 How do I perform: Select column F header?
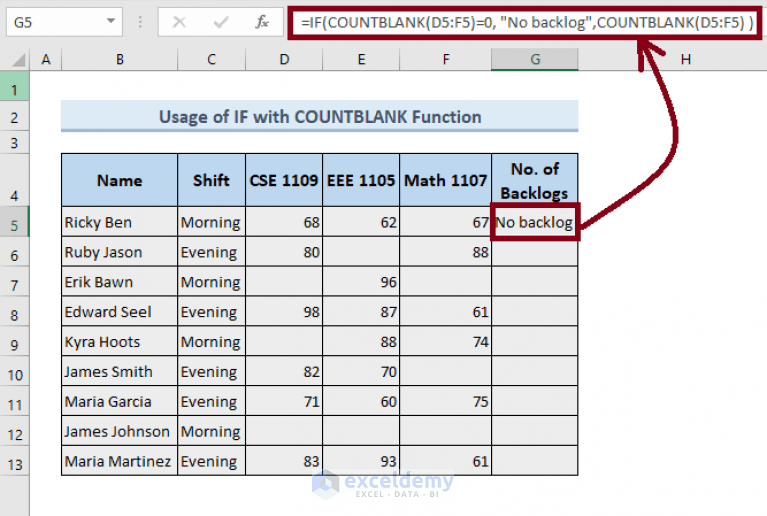pos(446,60)
